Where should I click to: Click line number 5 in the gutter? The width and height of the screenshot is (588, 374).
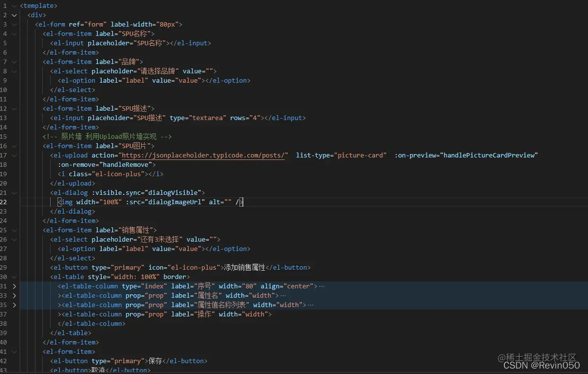pos(5,43)
